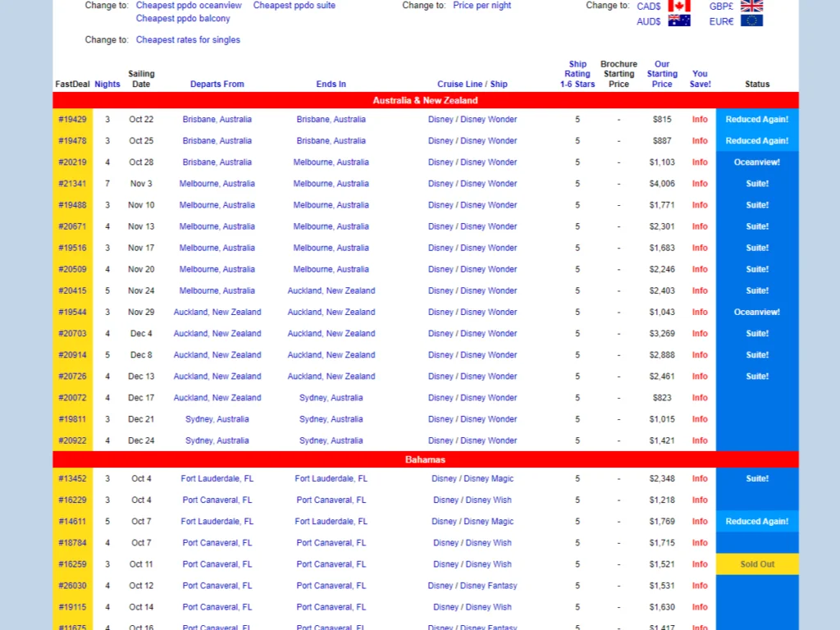Show Cheapest rates for singles
The height and width of the screenshot is (630, 840).
188,39
